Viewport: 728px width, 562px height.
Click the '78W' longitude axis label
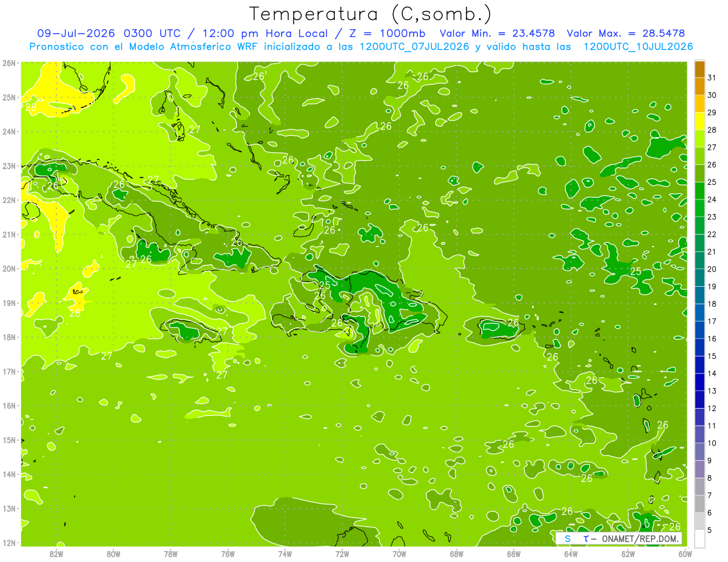170,553
